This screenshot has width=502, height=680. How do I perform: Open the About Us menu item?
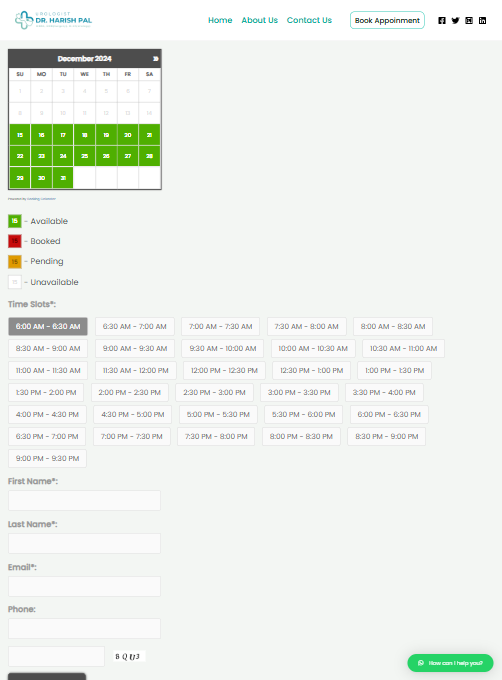[259, 20]
